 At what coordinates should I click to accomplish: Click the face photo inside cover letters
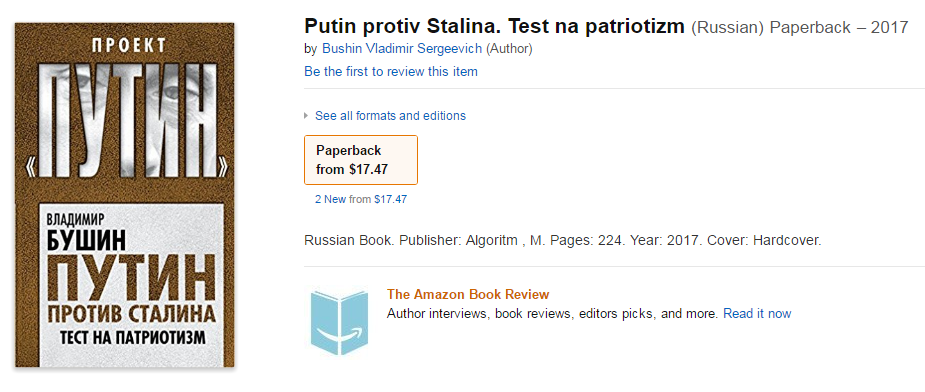click(124, 120)
